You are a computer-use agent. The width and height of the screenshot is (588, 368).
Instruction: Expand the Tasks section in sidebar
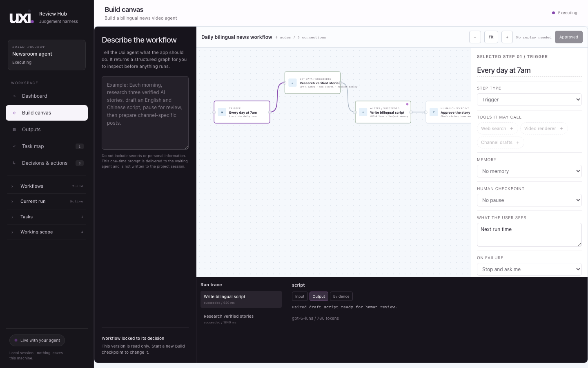(x=47, y=217)
